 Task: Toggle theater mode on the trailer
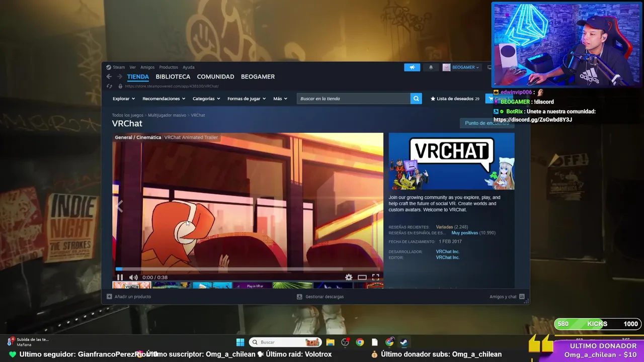tap(362, 277)
